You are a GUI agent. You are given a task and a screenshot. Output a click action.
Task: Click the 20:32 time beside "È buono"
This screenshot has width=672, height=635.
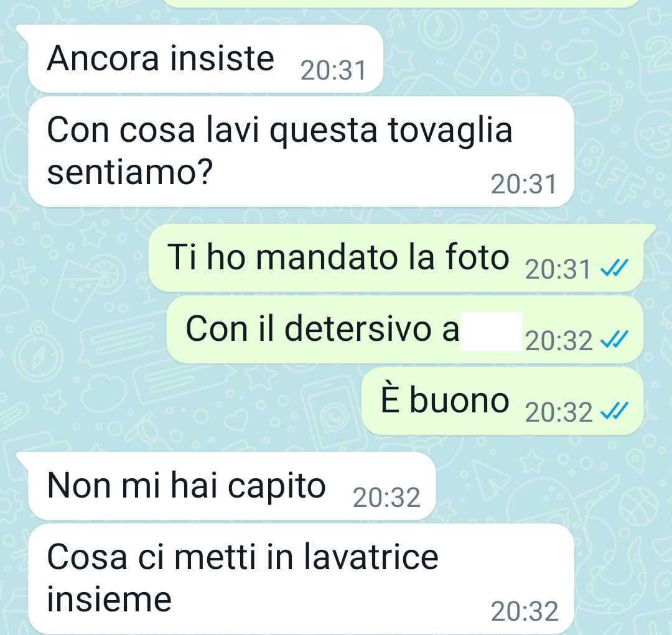click(558, 412)
